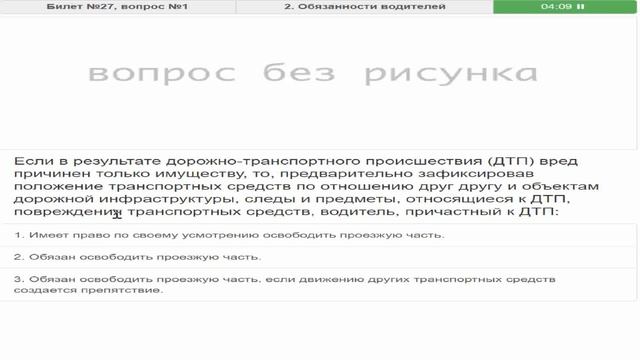Click the 'вопрос без рисунка' placeholder image

(x=313, y=73)
